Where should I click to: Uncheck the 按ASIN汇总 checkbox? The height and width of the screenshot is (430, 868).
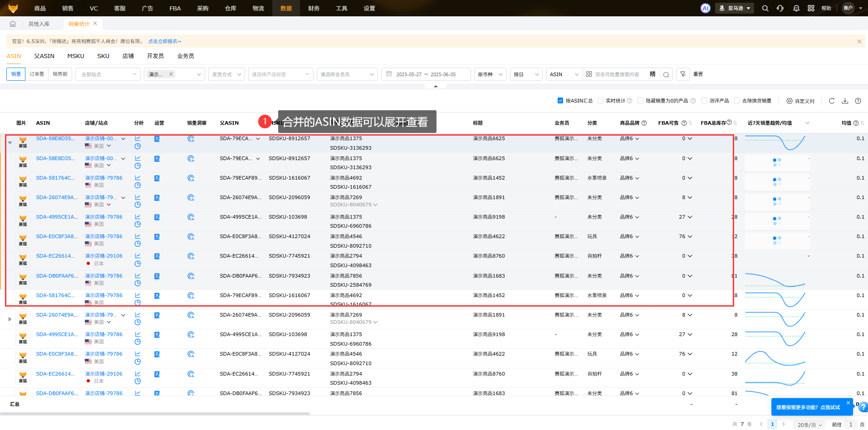point(560,101)
